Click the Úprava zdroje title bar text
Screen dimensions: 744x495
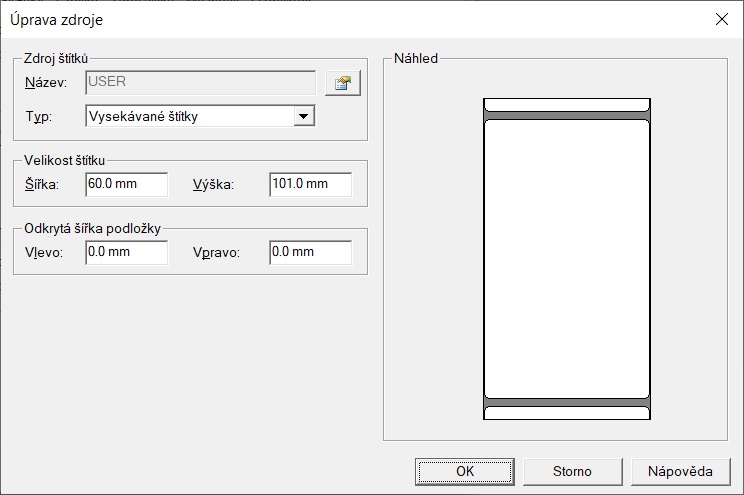(56, 19)
